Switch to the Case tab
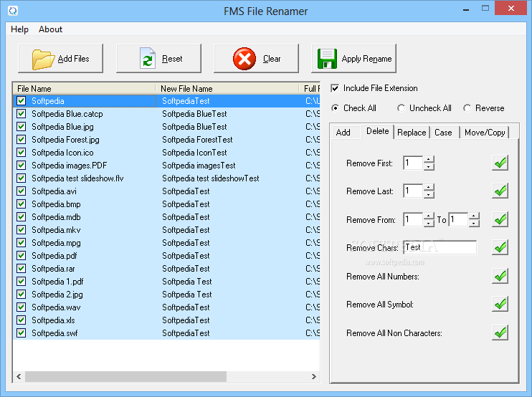The height and width of the screenshot is (397, 532). click(x=443, y=133)
